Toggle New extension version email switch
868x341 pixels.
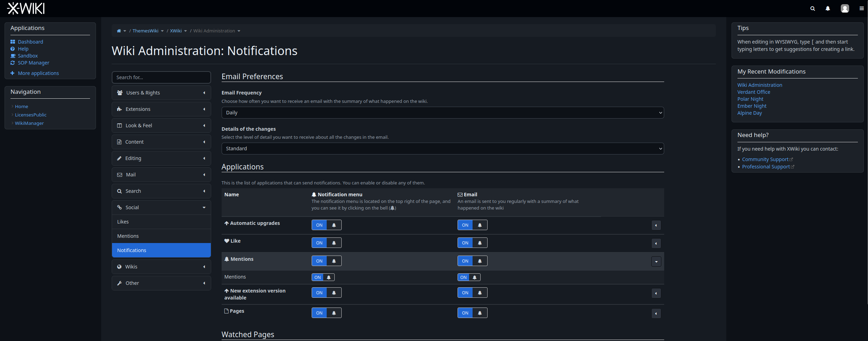472,293
